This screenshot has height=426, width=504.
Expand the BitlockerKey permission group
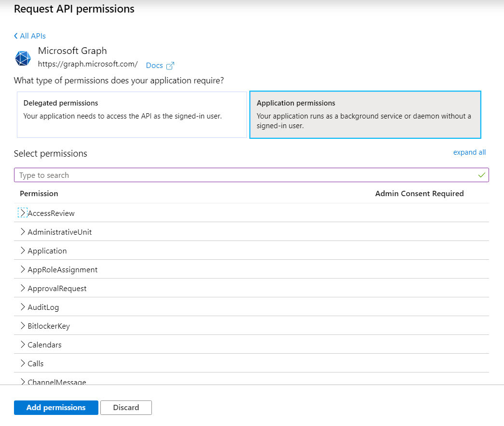(23, 326)
